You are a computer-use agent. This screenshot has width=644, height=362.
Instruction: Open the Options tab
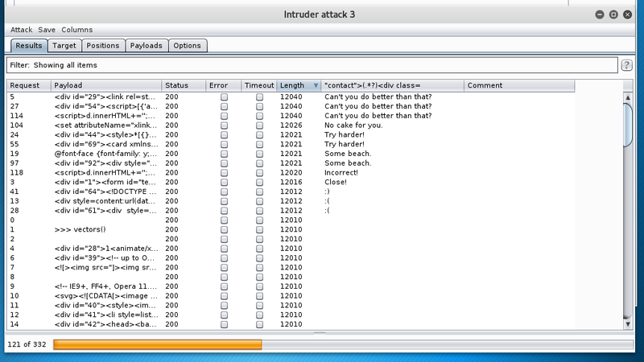(x=187, y=46)
